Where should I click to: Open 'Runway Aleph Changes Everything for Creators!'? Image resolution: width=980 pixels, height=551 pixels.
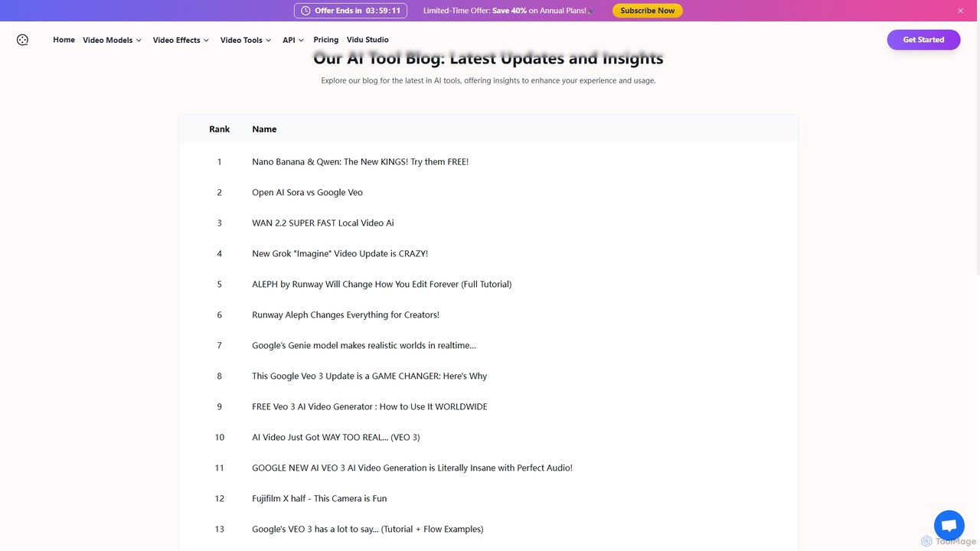coord(345,315)
